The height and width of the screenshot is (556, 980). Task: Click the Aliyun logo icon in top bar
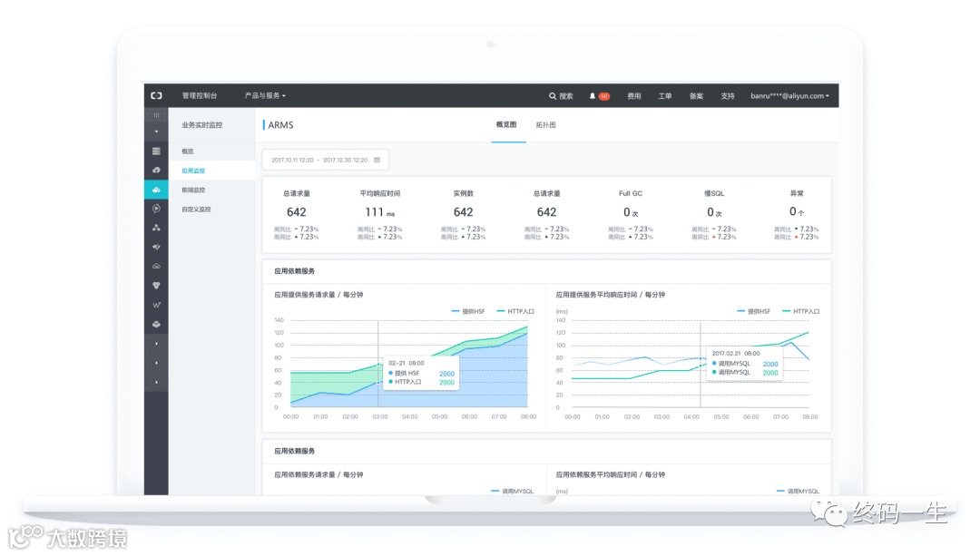[x=156, y=95]
